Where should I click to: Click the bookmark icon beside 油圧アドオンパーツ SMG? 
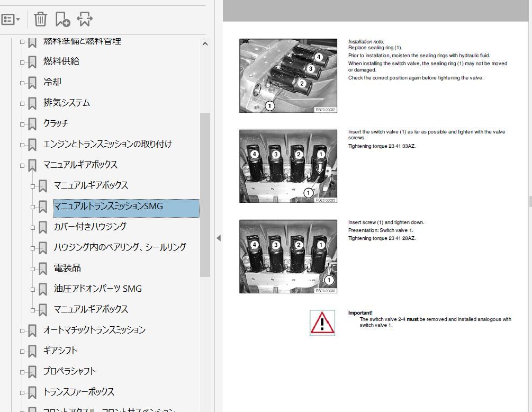[43, 290]
